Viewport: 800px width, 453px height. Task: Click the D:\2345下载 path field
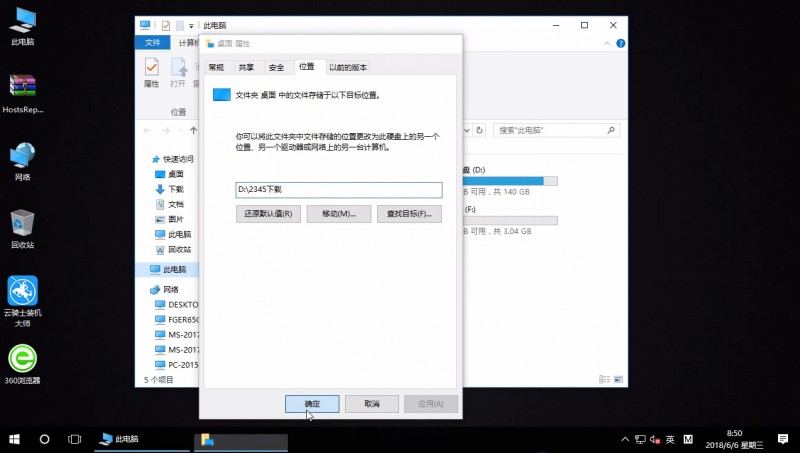coord(339,190)
